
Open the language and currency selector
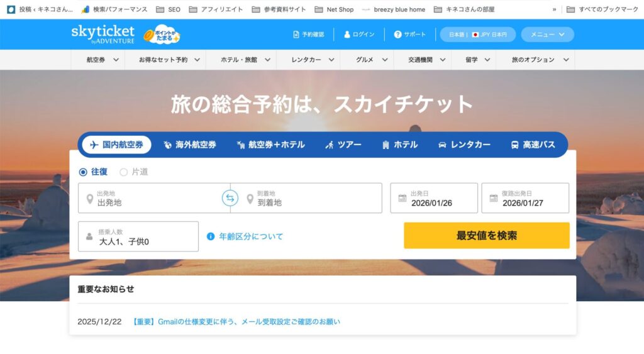tap(477, 35)
